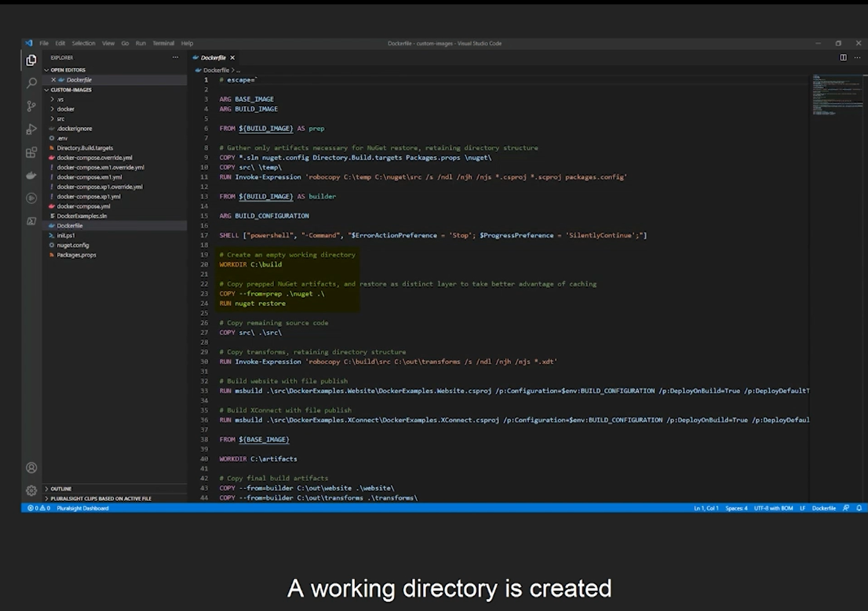This screenshot has height=611, width=868.
Task: Open docker-compose.override.yml from explorer
Action: [94, 158]
